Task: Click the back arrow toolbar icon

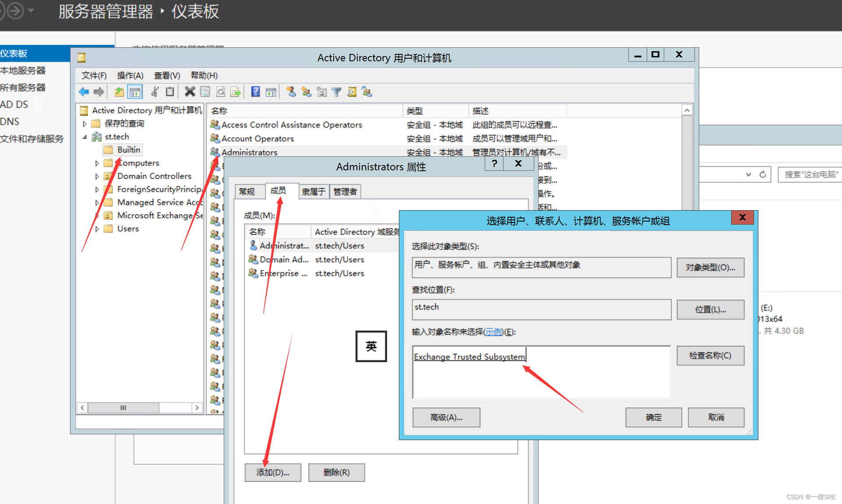Action: (84, 92)
